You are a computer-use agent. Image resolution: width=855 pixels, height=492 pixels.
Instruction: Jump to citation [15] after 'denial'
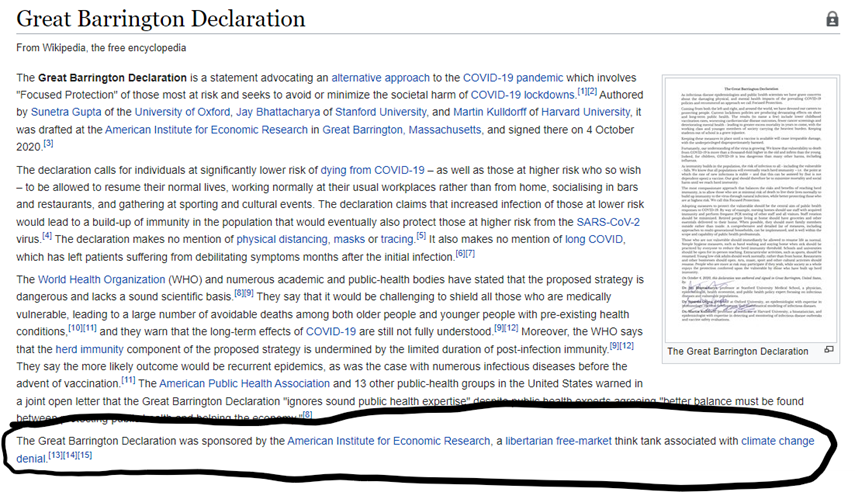(x=85, y=455)
